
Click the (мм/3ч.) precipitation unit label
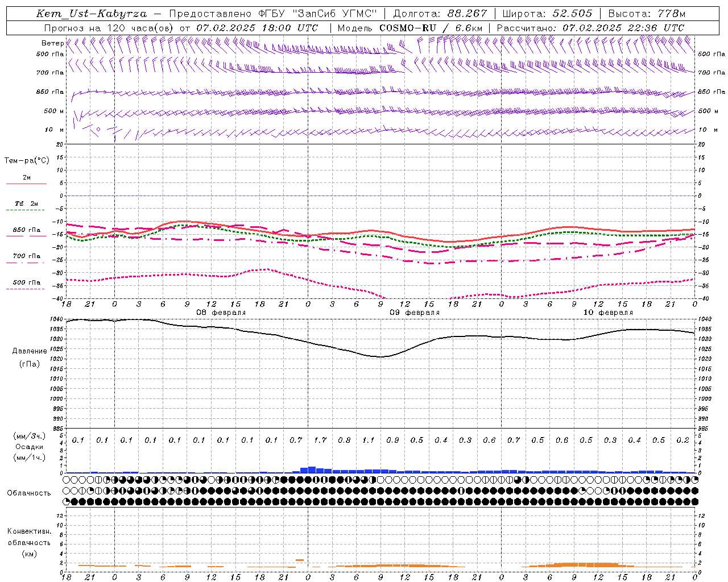tap(30, 436)
